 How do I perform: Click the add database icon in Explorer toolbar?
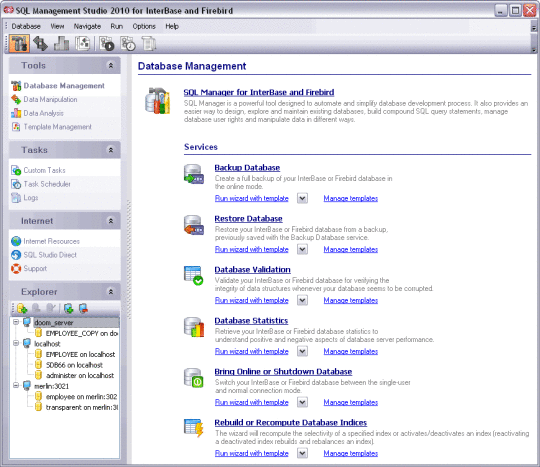[x=22, y=308]
